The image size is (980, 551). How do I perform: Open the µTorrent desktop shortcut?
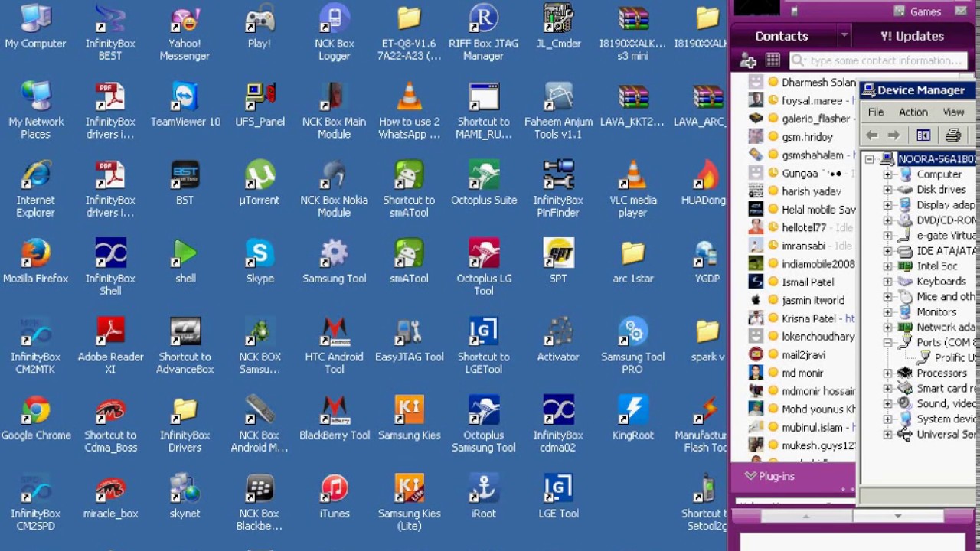[260, 182]
